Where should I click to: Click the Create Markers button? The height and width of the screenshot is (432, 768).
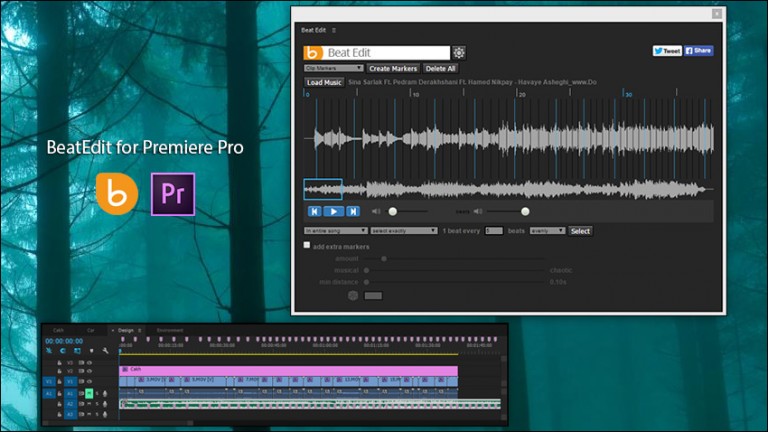coord(393,68)
